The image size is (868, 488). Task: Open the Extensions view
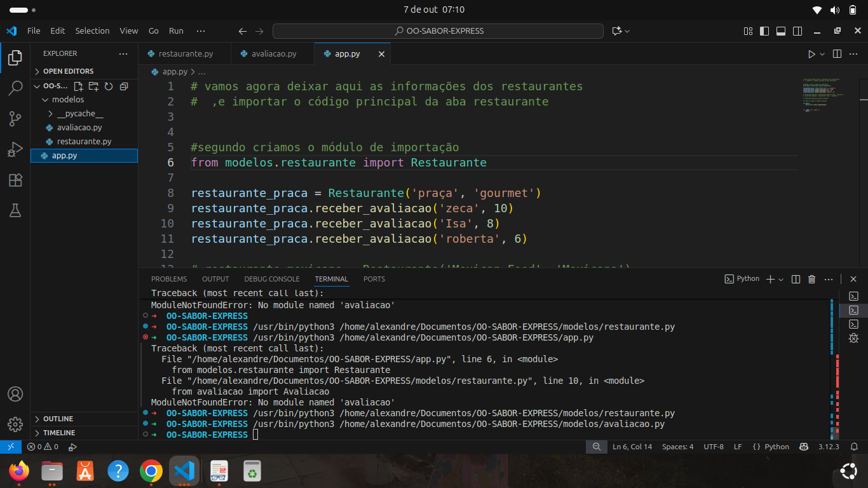point(15,180)
